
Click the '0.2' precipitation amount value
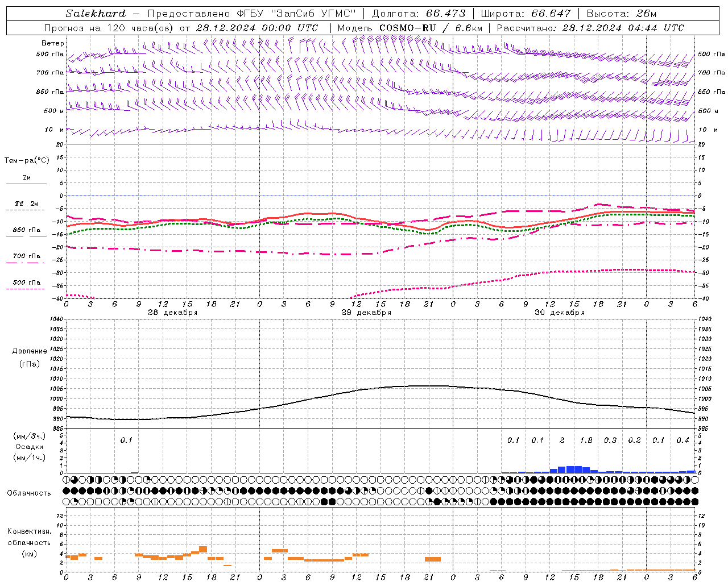click(634, 440)
